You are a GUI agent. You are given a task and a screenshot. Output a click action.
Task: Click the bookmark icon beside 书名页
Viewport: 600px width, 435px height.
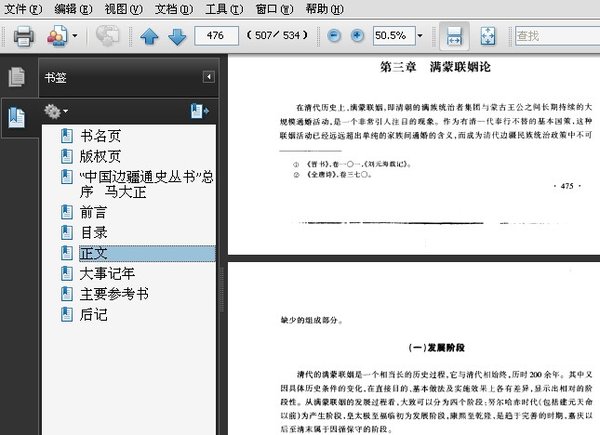pyautogui.click(x=67, y=136)
